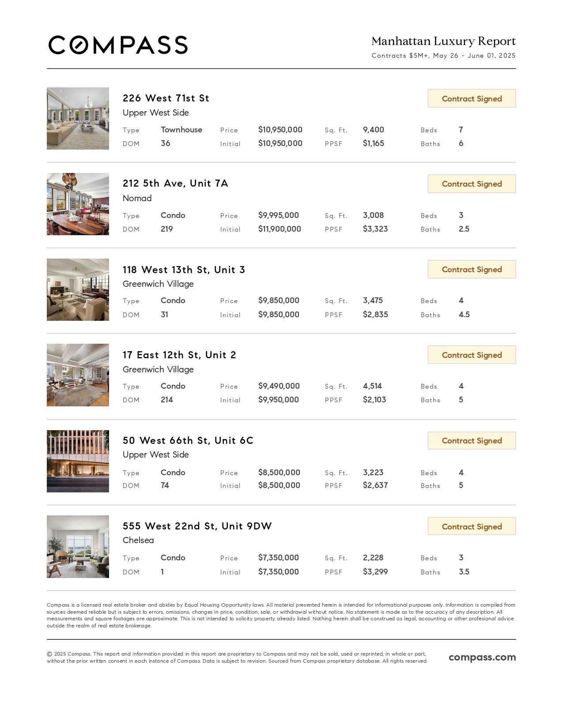Click the Chelsea neighborhood label
This screenshot has height=728, width=563.
pos(138,540)
